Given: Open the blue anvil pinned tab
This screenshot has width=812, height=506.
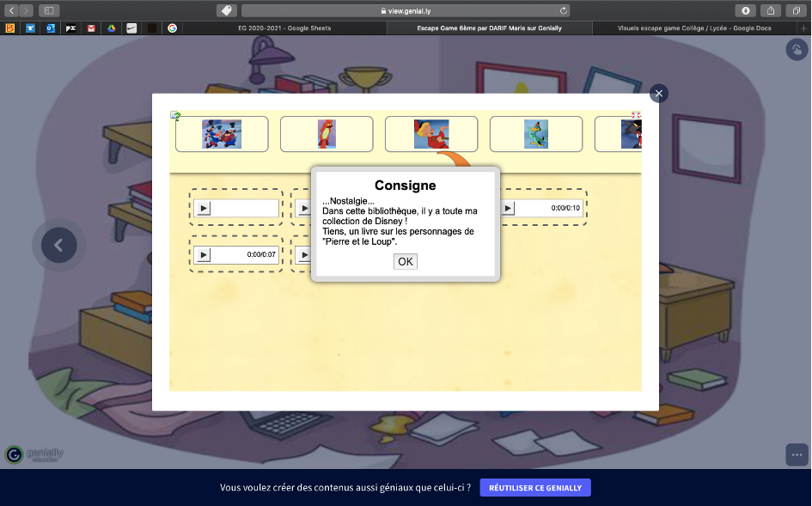Looking at the screenshot, I should point(30,28).
